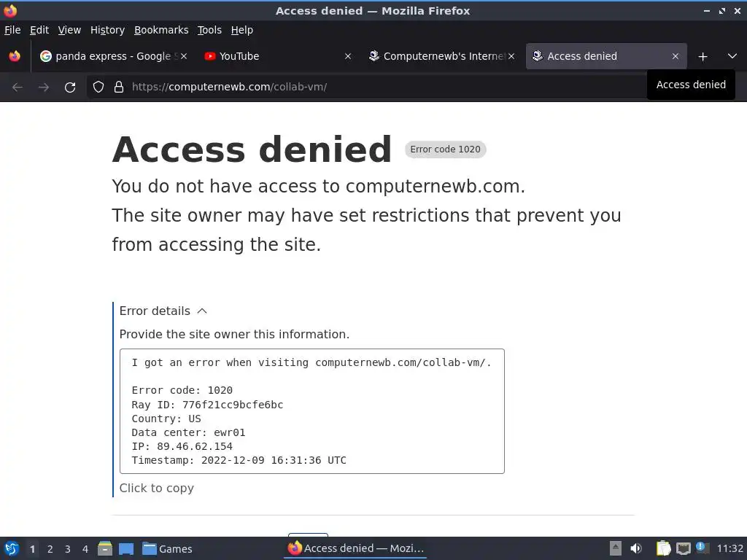Switch to workspace 4
Image resolution: width=747 pixels, height=560 pixels.
[x=85, y=549]
